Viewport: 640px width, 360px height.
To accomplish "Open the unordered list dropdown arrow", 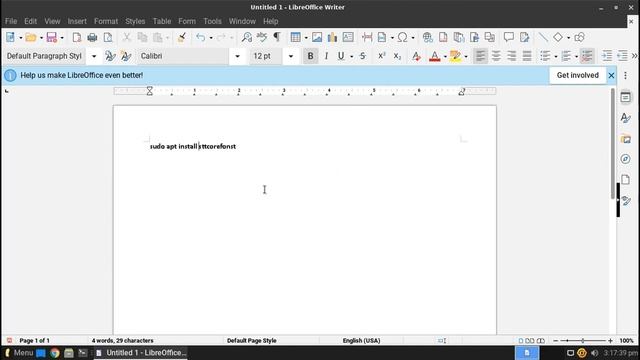I will (x=556, y=57).
